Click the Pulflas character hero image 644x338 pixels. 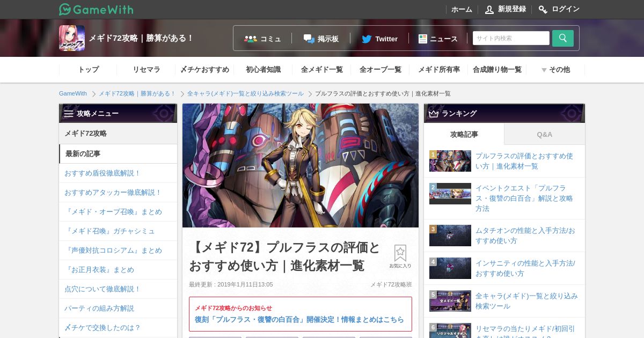pos(301,166)
